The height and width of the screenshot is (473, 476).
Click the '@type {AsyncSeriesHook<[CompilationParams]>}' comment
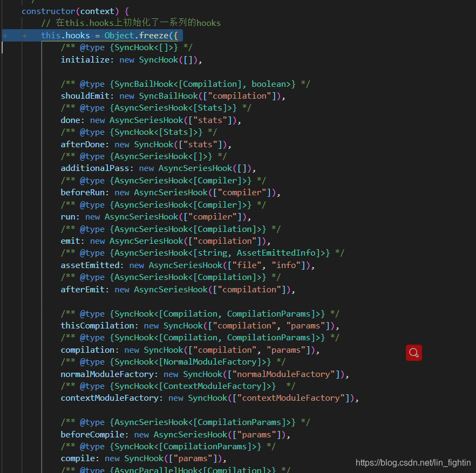pos(185,422)
